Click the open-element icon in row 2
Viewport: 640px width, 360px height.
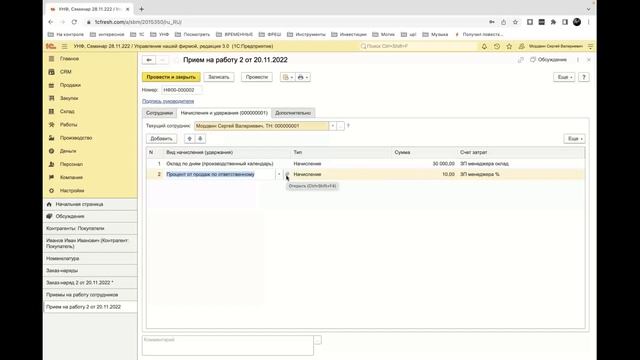coord(287,174)
